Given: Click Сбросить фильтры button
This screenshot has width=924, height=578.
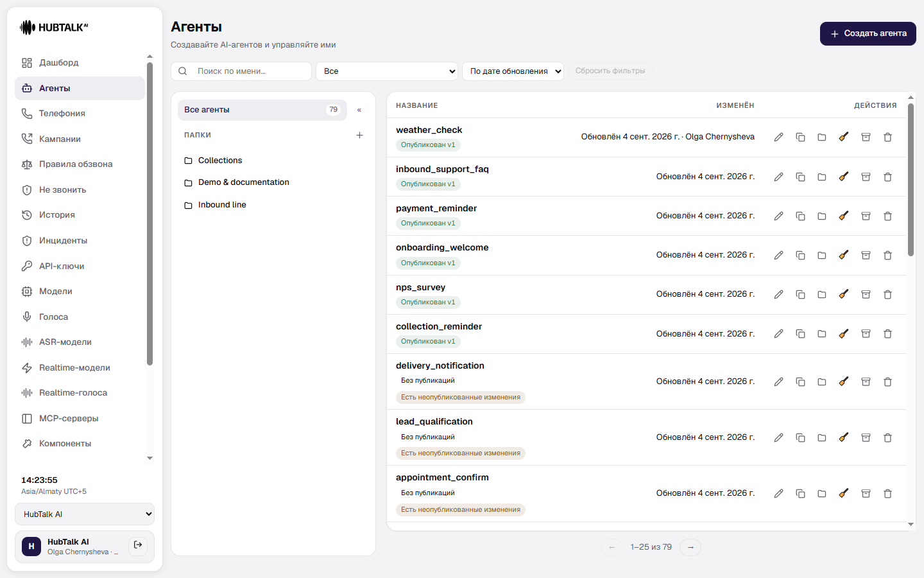Looking at the screenshot, I should (610, 71).
